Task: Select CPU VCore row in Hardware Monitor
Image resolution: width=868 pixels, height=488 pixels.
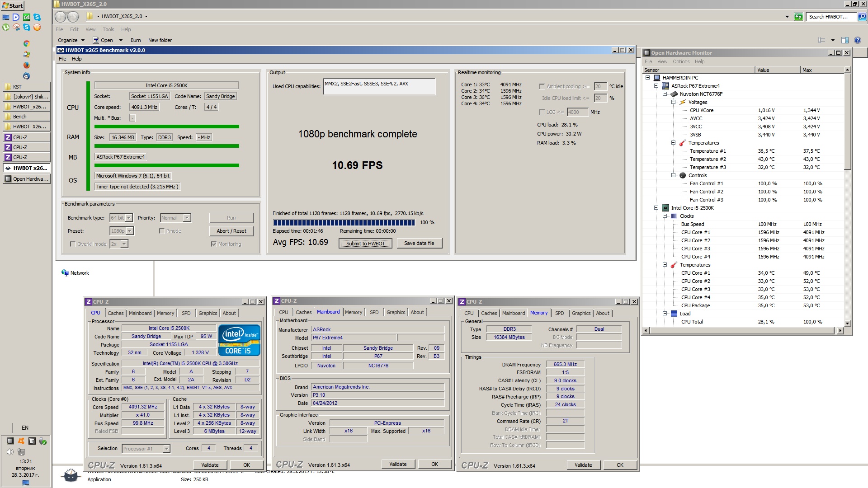Action: point(744,110)
